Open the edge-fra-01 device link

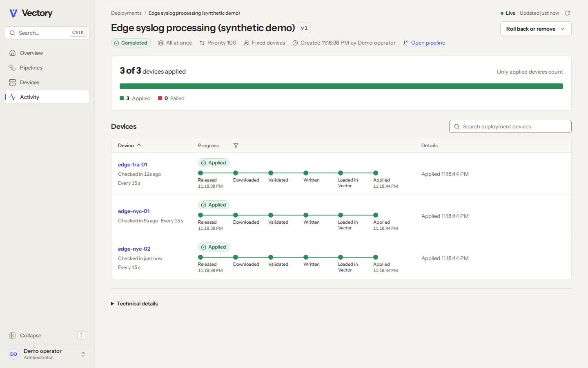[133, 164]
